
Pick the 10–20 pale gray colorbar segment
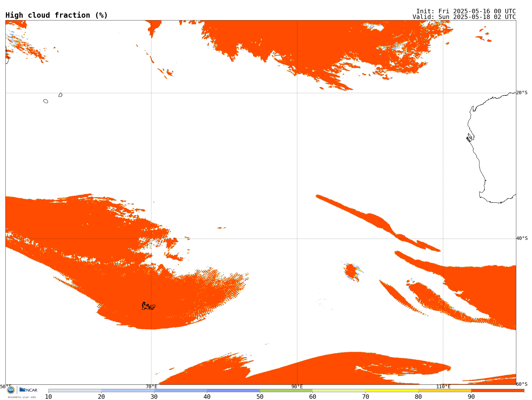[75, 391]
